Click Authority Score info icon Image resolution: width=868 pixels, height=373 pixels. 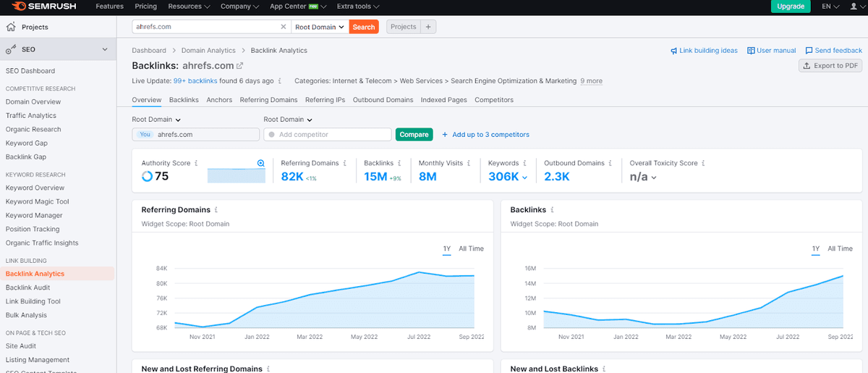tap(196, 163)
